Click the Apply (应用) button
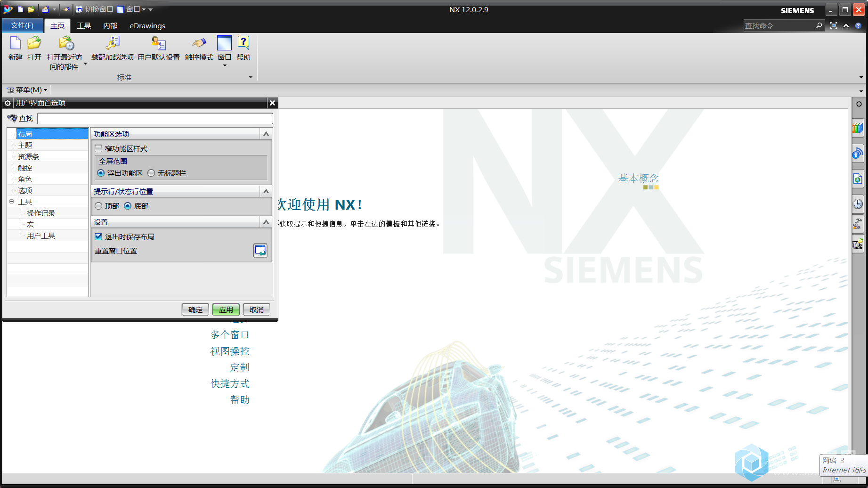This screenshot has height=488, width=868. pyautogui.click(x=226, y=309)
